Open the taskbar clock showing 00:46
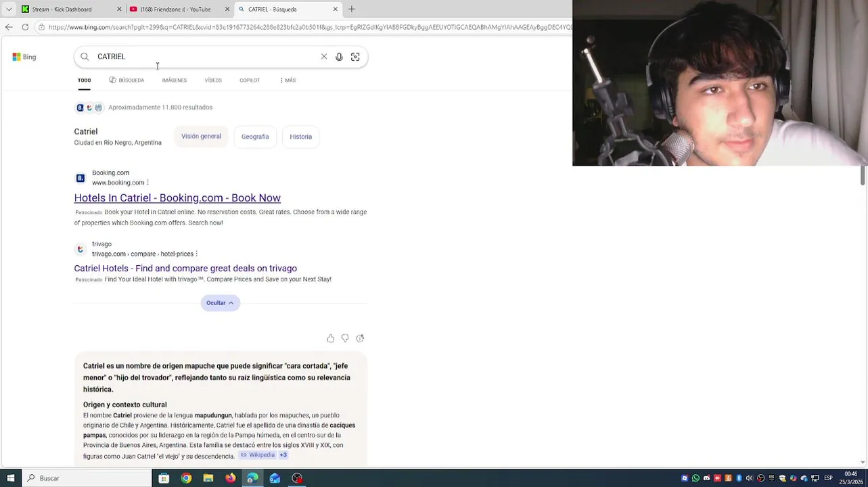868x487 pixels. click(851, 478)
